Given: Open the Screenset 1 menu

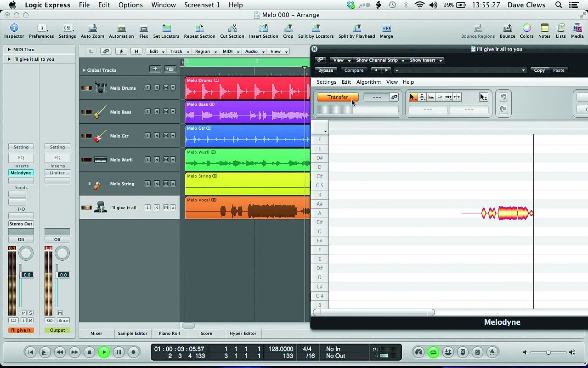Looking at the screenshot, I should coord(202,5).
